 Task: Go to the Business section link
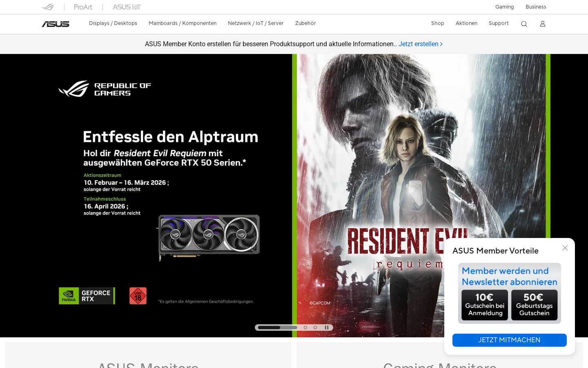point(536,7)
